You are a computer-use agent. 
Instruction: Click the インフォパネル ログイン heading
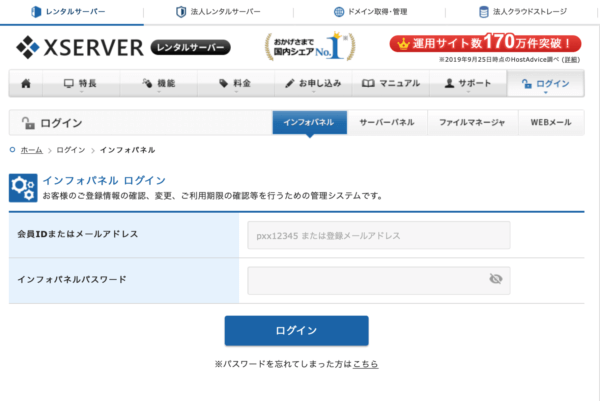pyautogui.click(x=104, y=180)
